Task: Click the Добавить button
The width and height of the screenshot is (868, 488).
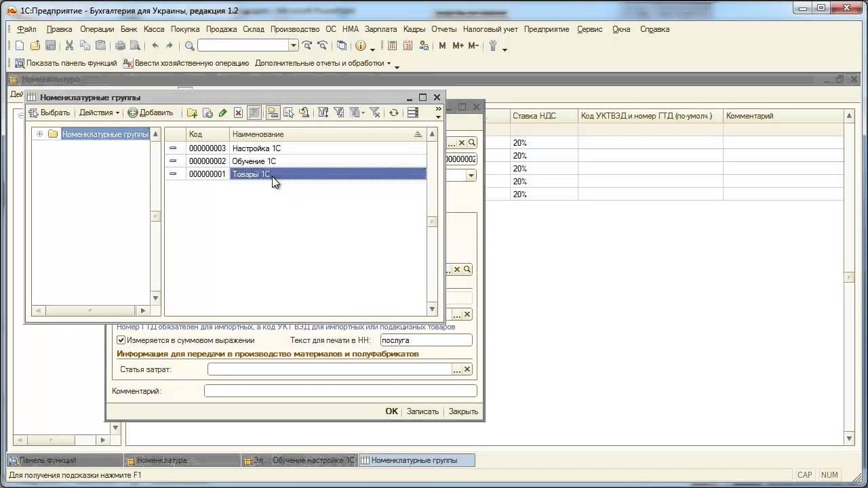Action: click(151, 113)
